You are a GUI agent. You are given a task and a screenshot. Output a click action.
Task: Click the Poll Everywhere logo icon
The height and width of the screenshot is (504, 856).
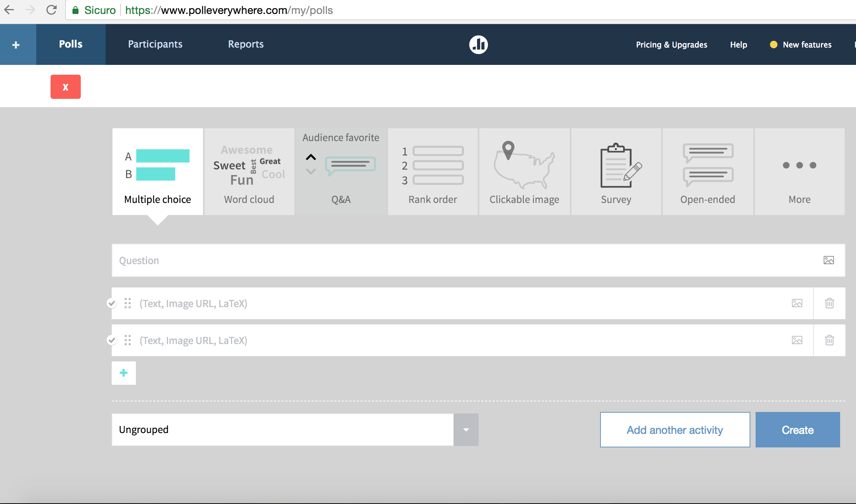478,45
